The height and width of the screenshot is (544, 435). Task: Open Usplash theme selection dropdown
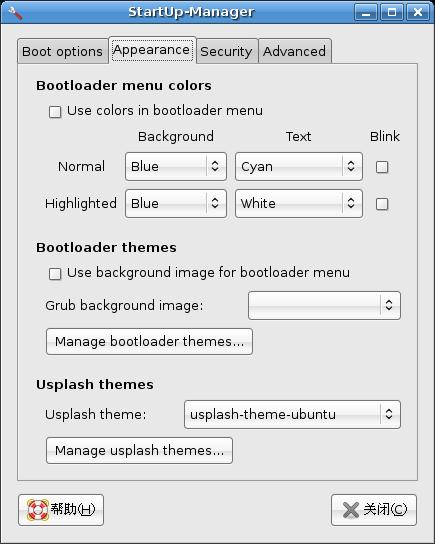pos(292,414)
